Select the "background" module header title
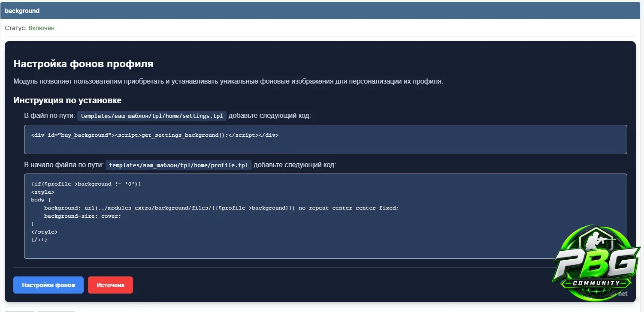The width and height of the screenshot is (644, 312). pyautogui.click(x=22, y=11)
